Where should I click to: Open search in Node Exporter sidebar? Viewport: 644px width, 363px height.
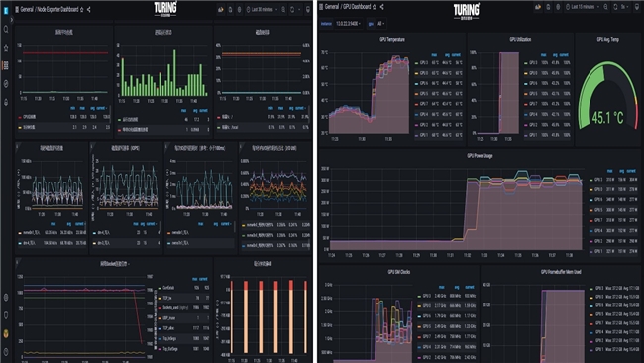(x=6, y=29)
